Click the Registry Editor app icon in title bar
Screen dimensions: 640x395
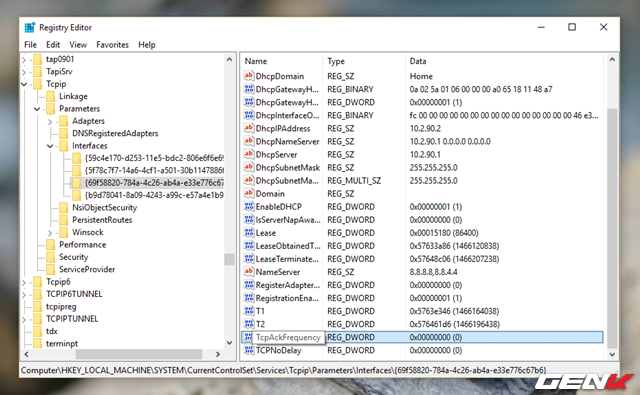pos(30,27)
